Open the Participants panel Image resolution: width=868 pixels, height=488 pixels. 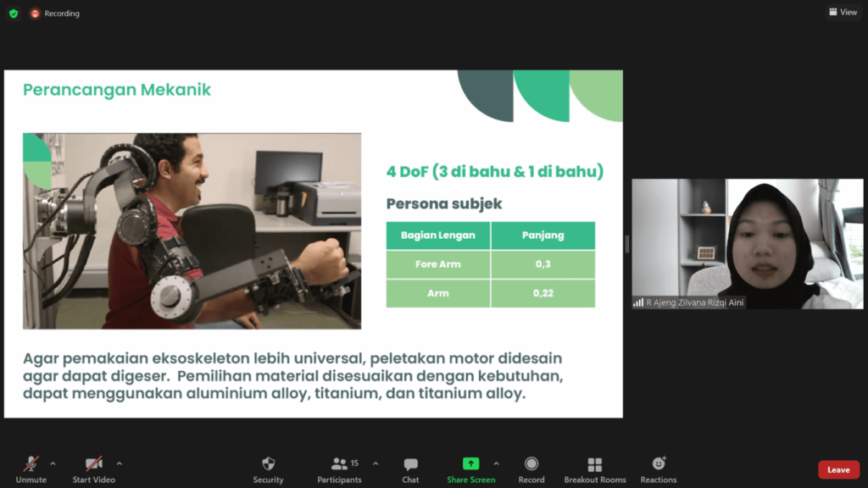tap(340, 464)
